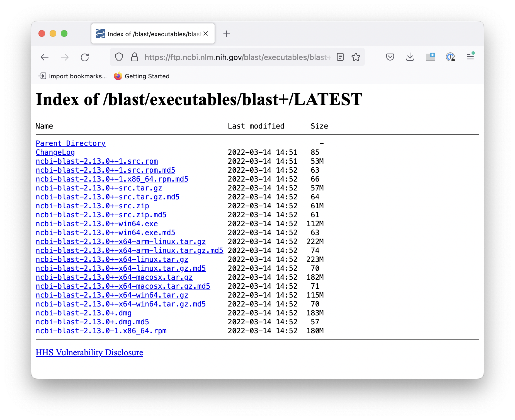
Task: Click the forward navigation arrow
Action: pos(65,57)
